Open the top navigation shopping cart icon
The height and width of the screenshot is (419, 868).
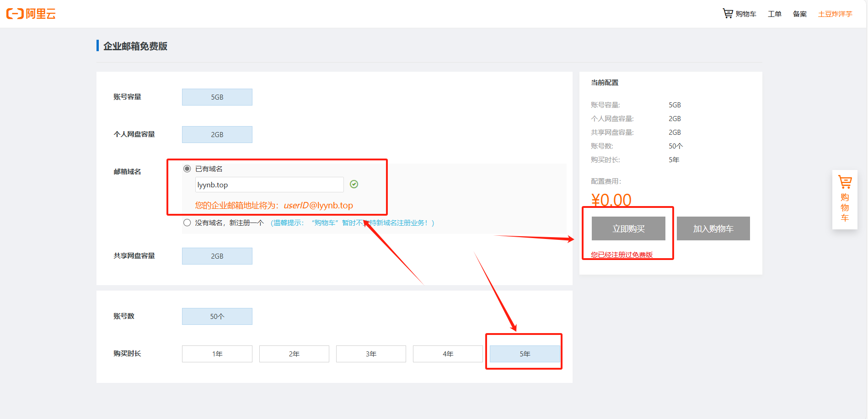[727, 14]
